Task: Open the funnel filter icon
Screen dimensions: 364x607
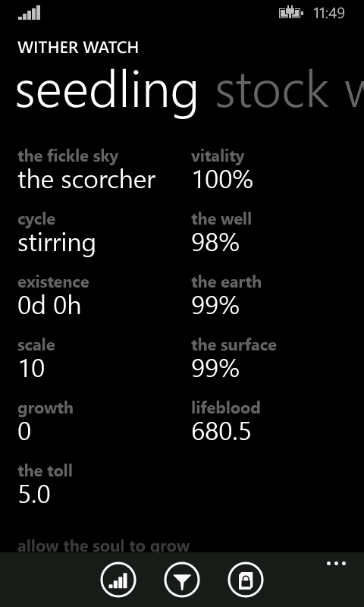Action: pos(182,580)
